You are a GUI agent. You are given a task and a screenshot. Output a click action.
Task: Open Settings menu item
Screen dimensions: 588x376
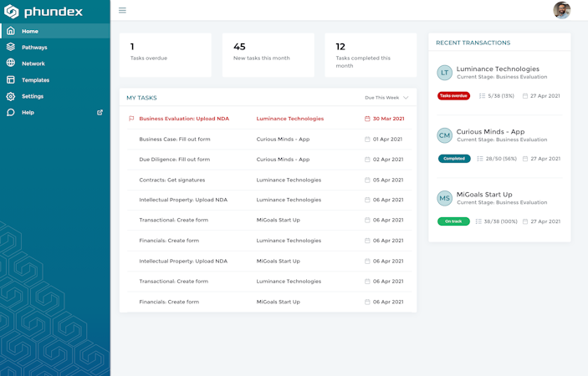tap(55, 96)
